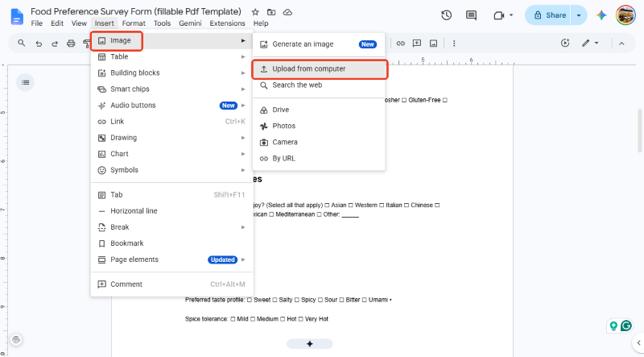Show document outline icon
The image size is (644, 357).
coord(25,82)
